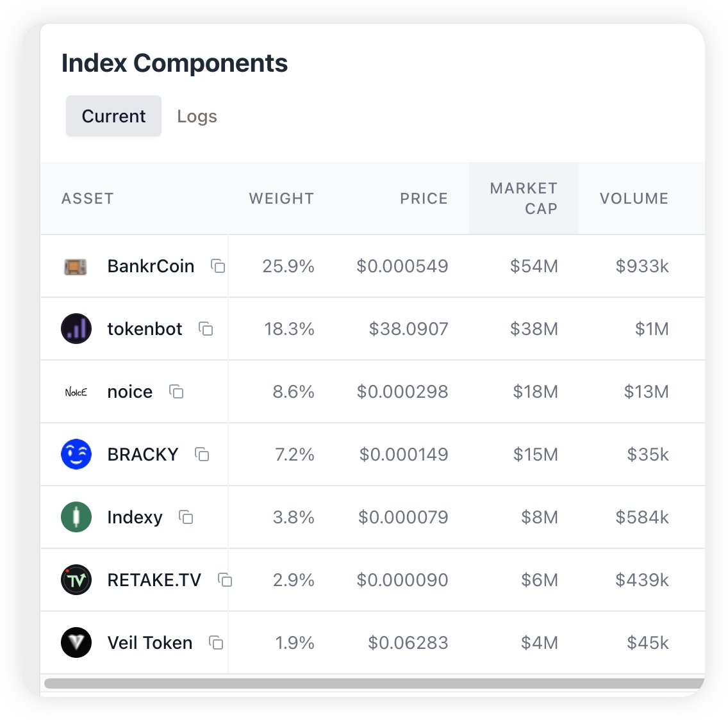Click the Veil Token logo
This screenshot has height=720, width=728.
coord(76,643)
